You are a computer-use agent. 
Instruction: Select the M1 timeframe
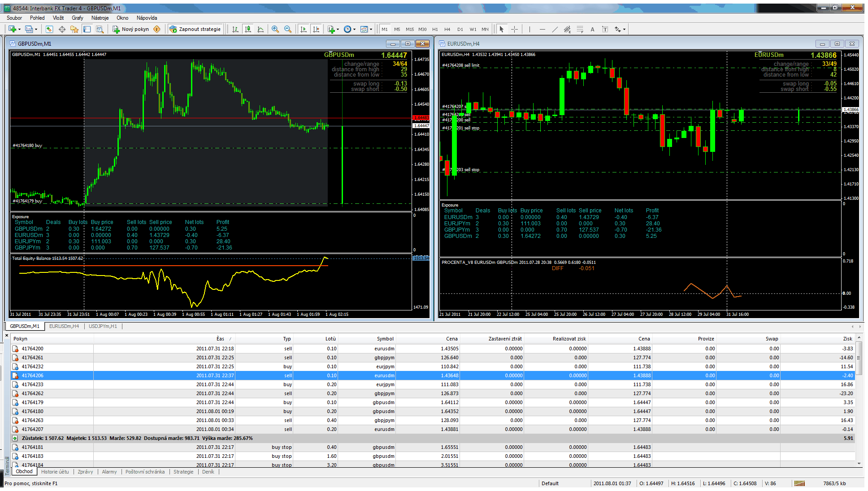click(385, 29)
